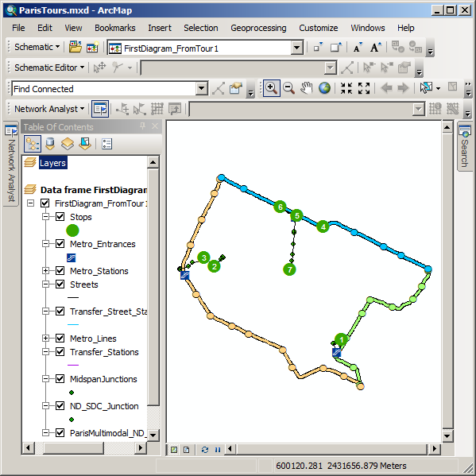Select the Pan hand tool
This screenshot has width=476, height=476.
point(306,88)
